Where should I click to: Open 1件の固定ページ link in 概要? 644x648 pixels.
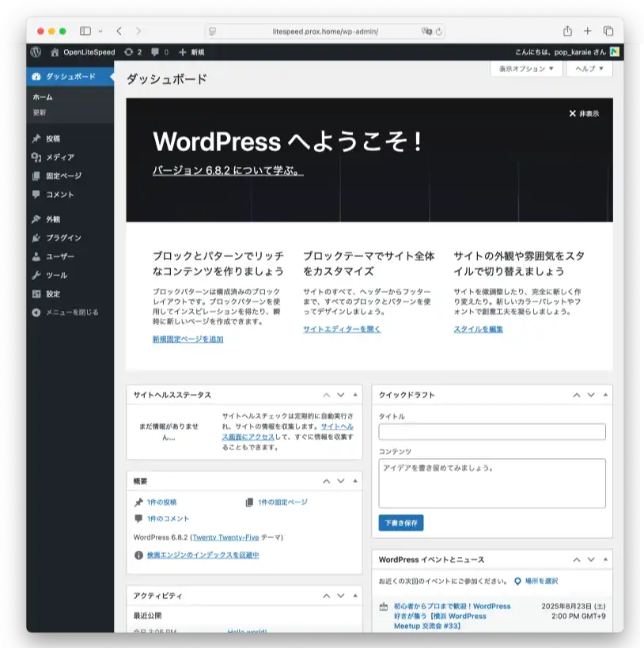pos(282,502)
